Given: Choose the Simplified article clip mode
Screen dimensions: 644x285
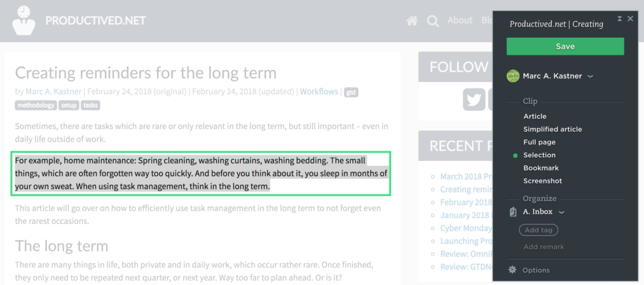Looking at the screenshot, I should [552, 129].
